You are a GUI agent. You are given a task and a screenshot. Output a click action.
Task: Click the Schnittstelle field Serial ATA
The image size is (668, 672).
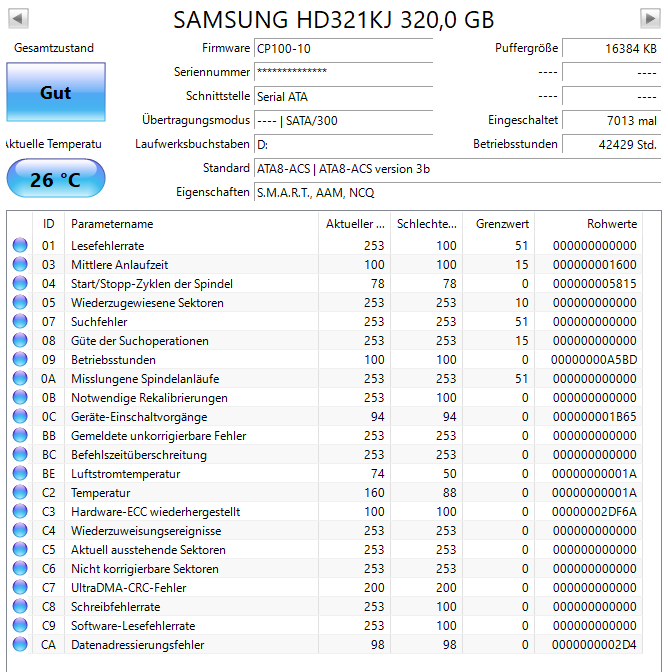coord(344,96)
